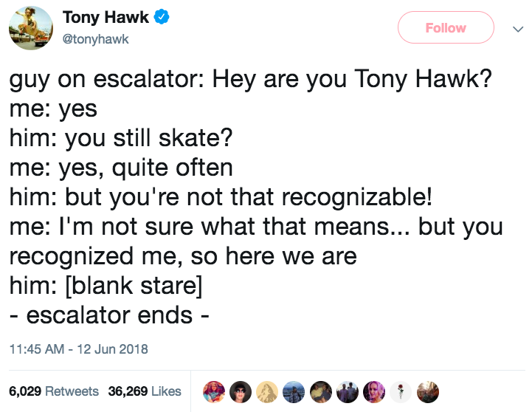View the 6,029 Retweets list
Image resolution: width=532 pixels, height=412 pixels.
pos(54,391)
